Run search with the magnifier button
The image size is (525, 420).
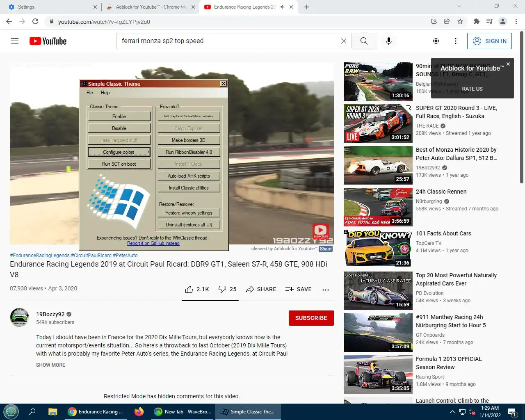364,41
